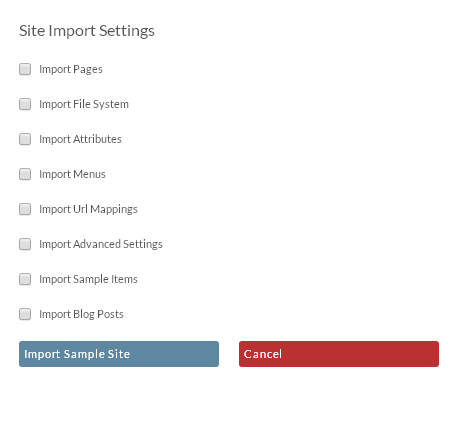Check the Import Attributes box

pyautogui.click(x=25, y=139)
